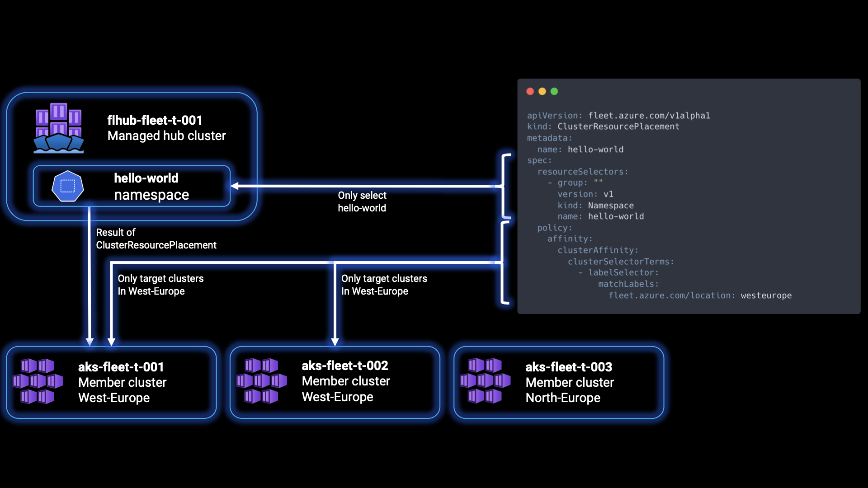Click the aks-fleet-t-003 cluster name

[568, 367]
